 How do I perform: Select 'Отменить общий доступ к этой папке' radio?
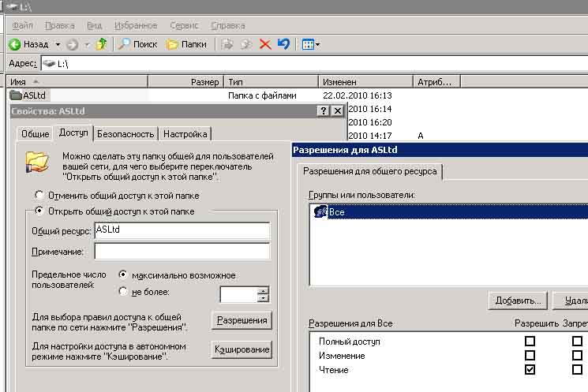tap(37, 196)
